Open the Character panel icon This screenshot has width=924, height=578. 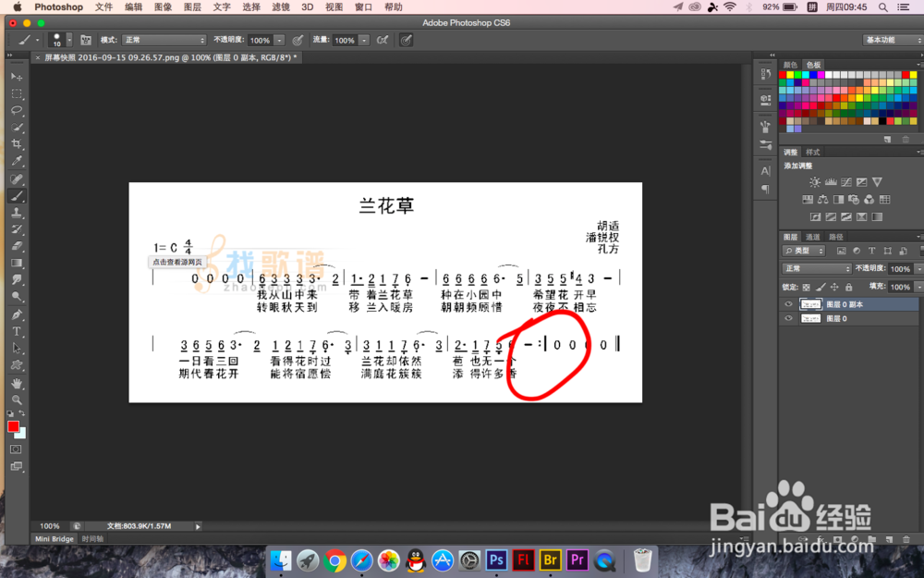(x=765, y=172)
